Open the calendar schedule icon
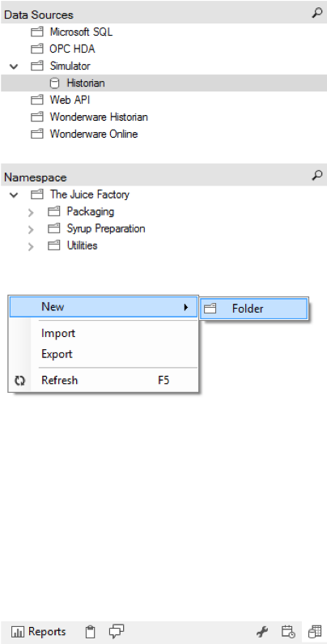Screen dimensions: 327x644 click(x=288, y=632)
